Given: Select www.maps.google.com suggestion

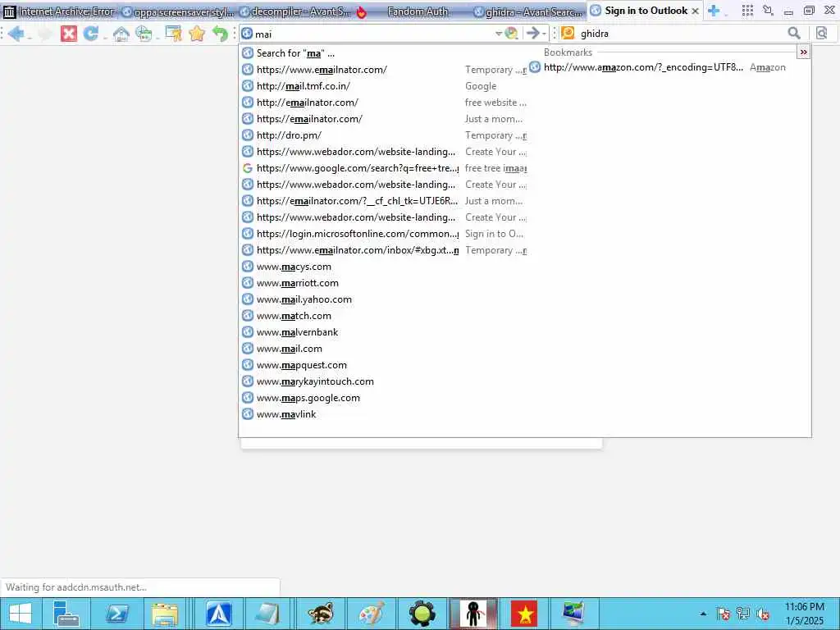Looking at the screenshot, I should tap(384, 398).
